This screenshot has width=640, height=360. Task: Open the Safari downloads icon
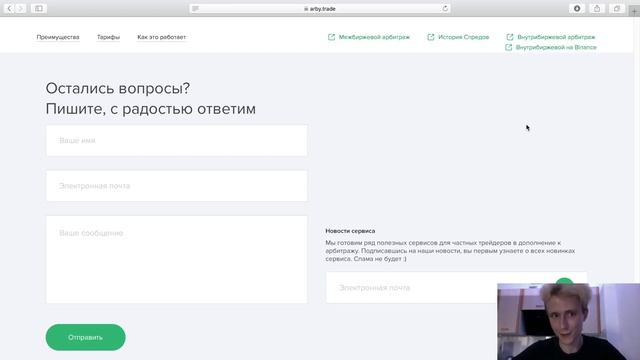point(577,8)
